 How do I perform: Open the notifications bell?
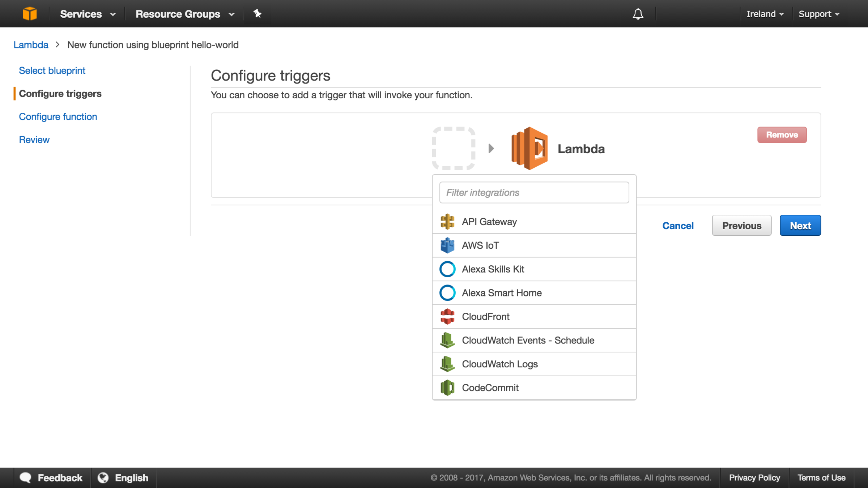(638, 14)
